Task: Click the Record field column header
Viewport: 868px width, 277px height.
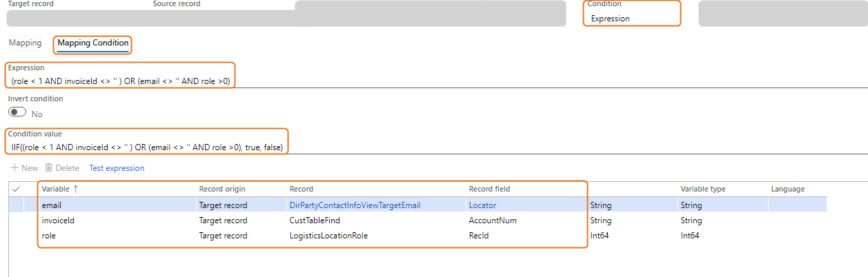Action: point(489,189)
